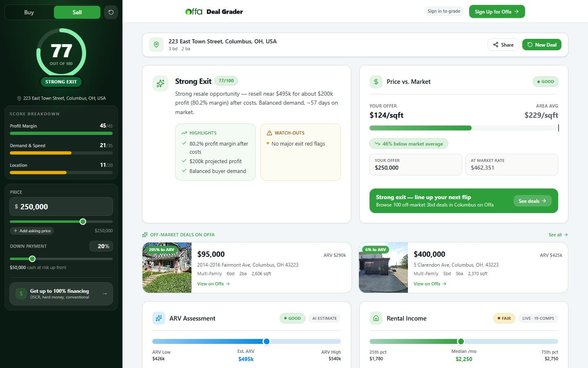Click the Get up to 100% financing card
This screenshot has width=588, height=368.
pos(61,294)
